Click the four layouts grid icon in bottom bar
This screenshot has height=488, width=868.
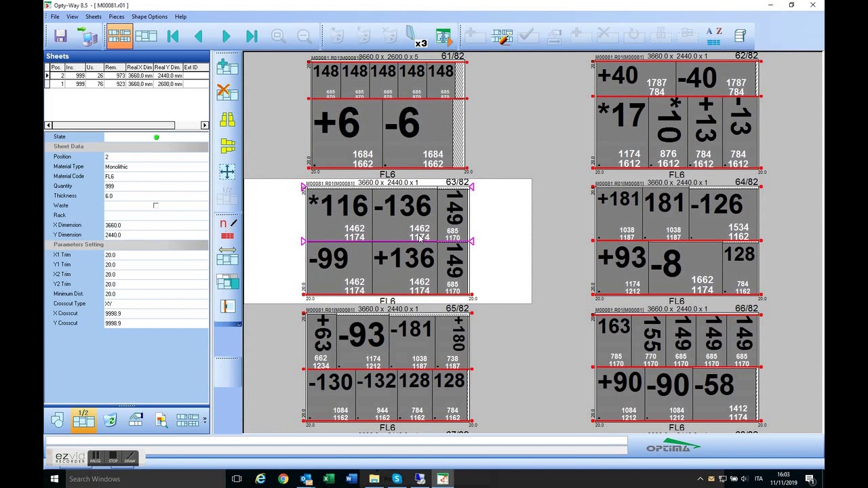[187, 420]
